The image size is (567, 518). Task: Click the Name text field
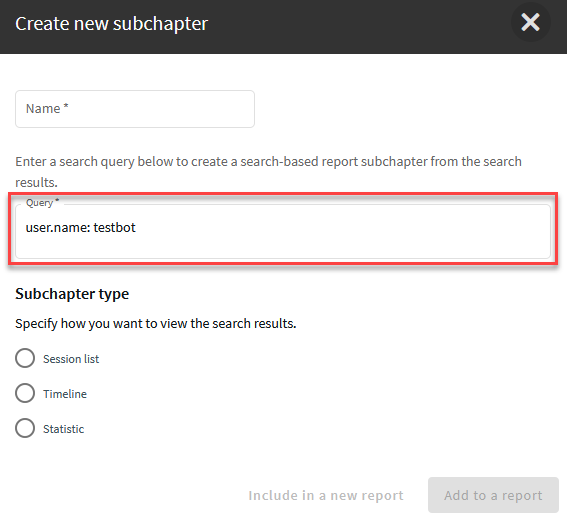[135, 109]
